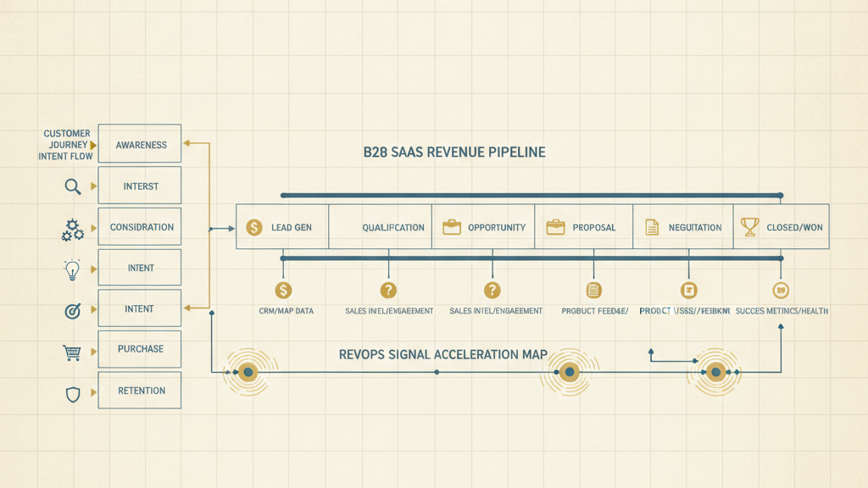Select the Awareness stage box

pyautogui.click(x=140, y=144)
